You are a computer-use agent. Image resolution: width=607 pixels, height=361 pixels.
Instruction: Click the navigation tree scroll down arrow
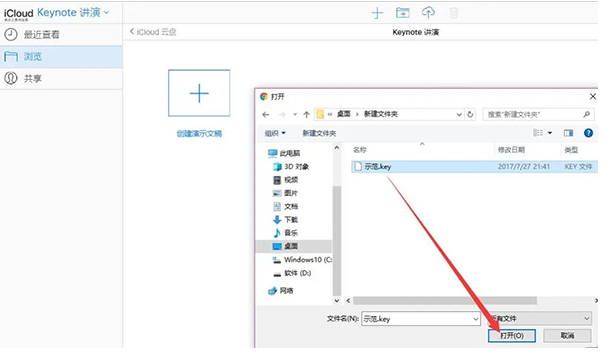(x=336, y=301)
